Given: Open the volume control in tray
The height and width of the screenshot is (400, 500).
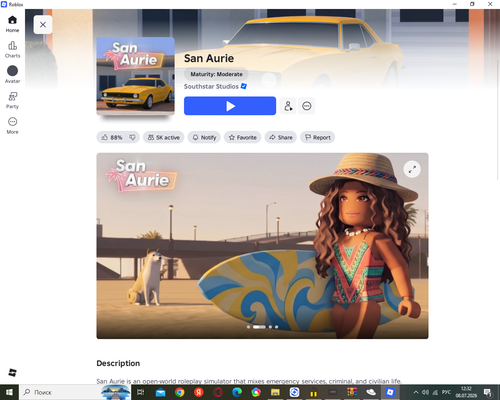Looking at the screenshot, I should pos(425,392).
